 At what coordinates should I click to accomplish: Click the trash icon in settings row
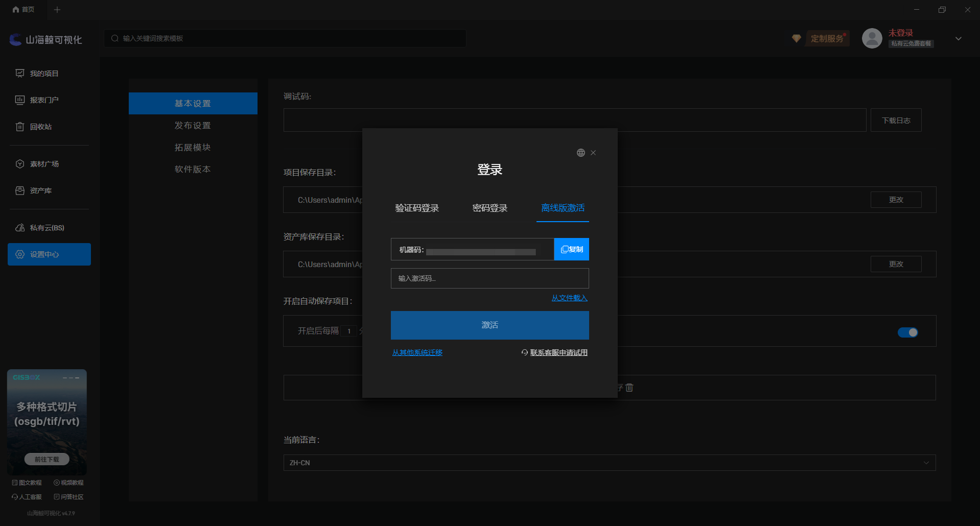(629, 388)
